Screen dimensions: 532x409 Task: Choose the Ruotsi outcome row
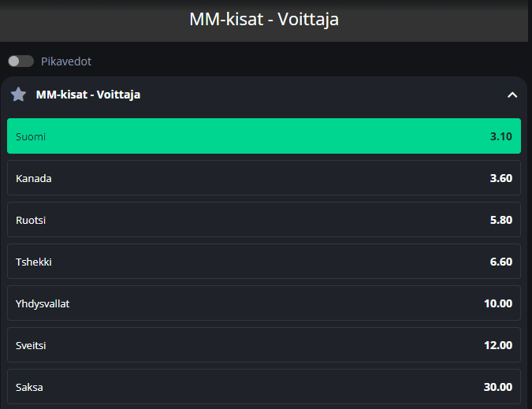(264, 220)
